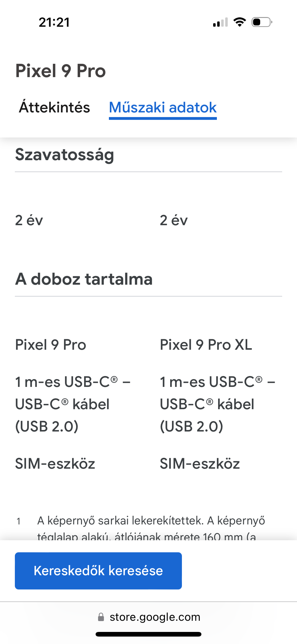
Task: Tap the left column 2 év warranty value
Action: click(x=29, y=220)
